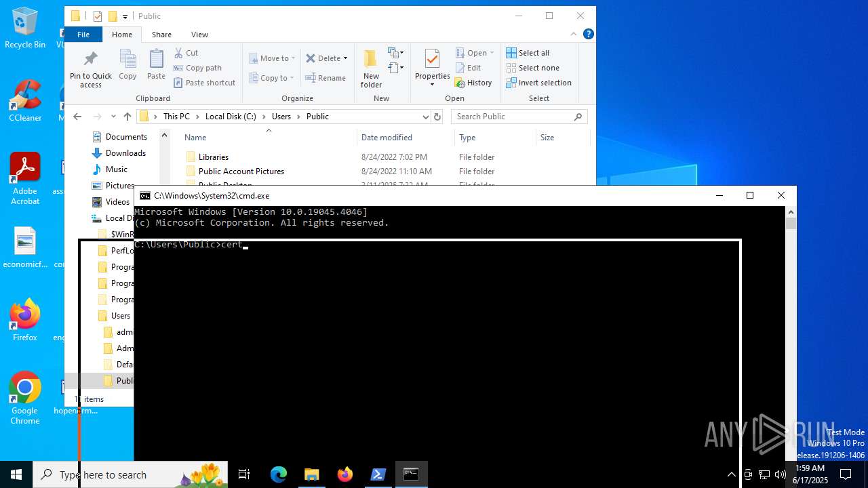Click File Explorer taskbar icon
Screen dimensions: 868x488
tap(312, 474)
